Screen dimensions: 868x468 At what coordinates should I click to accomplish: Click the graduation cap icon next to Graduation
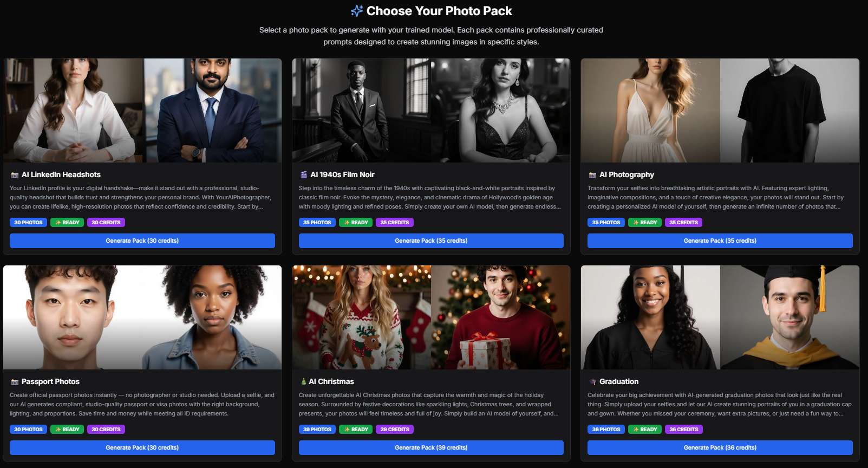(x=592, y=381)
